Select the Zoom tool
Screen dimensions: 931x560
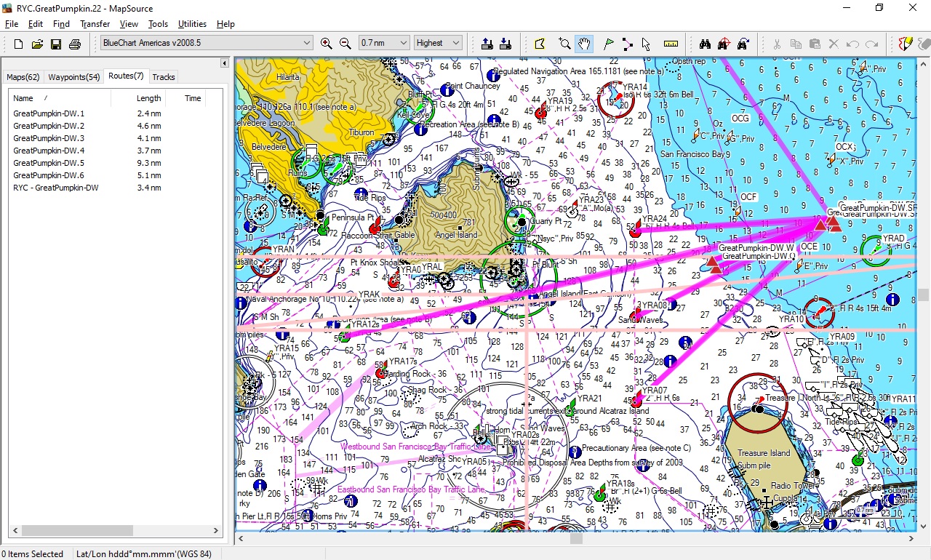point(565,44)
